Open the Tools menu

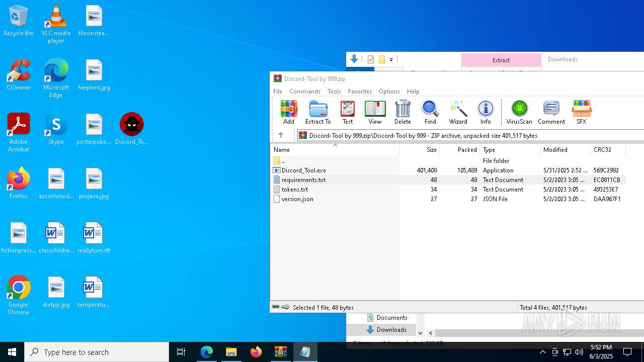coord(334,92)
